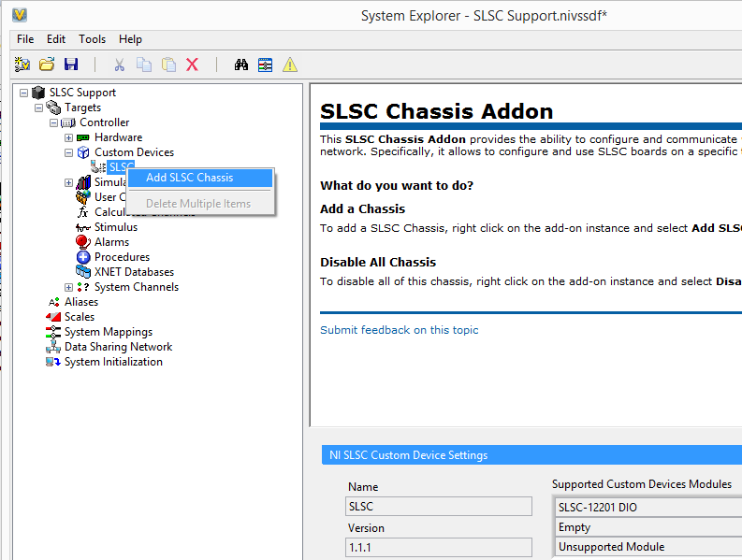The image size is (742, 560).
Task: Click the Custom Devices cube icon
Action: coord(83,152)
